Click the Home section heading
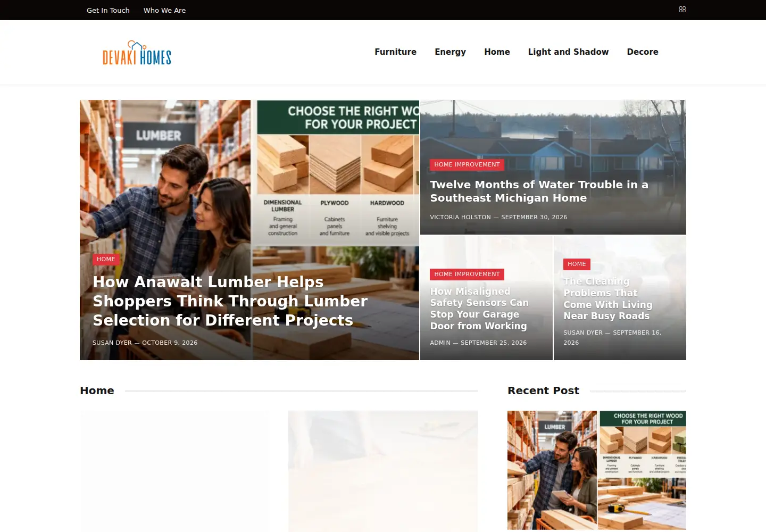Viewport: 766px width, 532px height. (97, 390)
